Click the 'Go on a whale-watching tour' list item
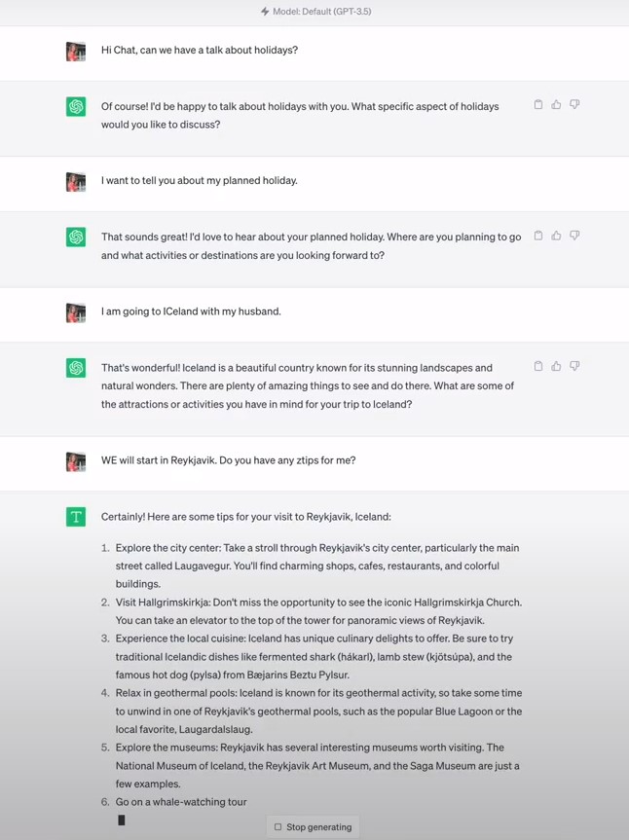Image resolution: width=629 pixels, height=840 pixels. pos(181,802)
